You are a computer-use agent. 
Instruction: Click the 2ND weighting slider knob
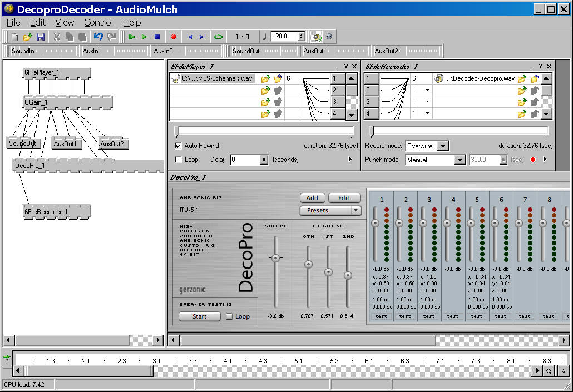click(x=348, y=275)
